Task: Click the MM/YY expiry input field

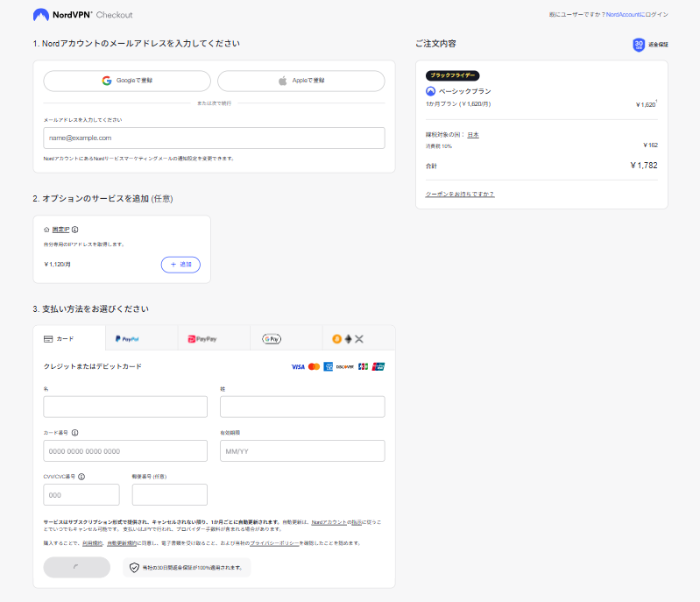Action: [302, 451]
